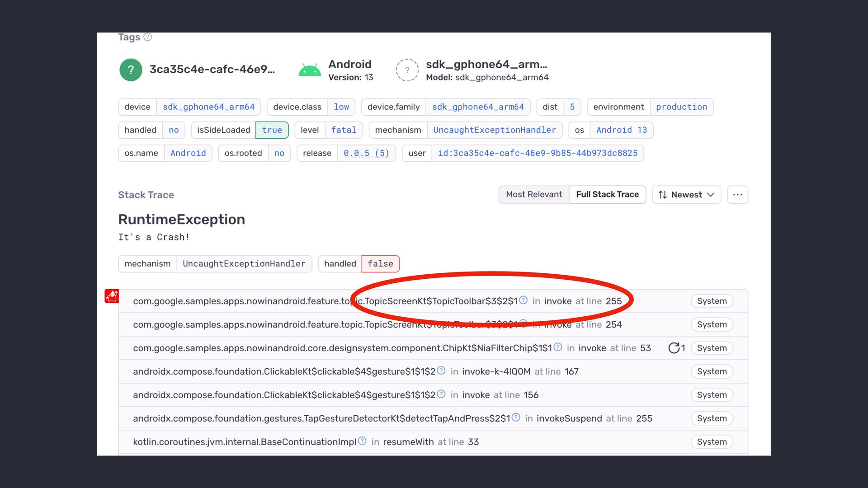The image size is (868, 488).
Task: Click the green user avatar question mark icon
Action: 131,70
